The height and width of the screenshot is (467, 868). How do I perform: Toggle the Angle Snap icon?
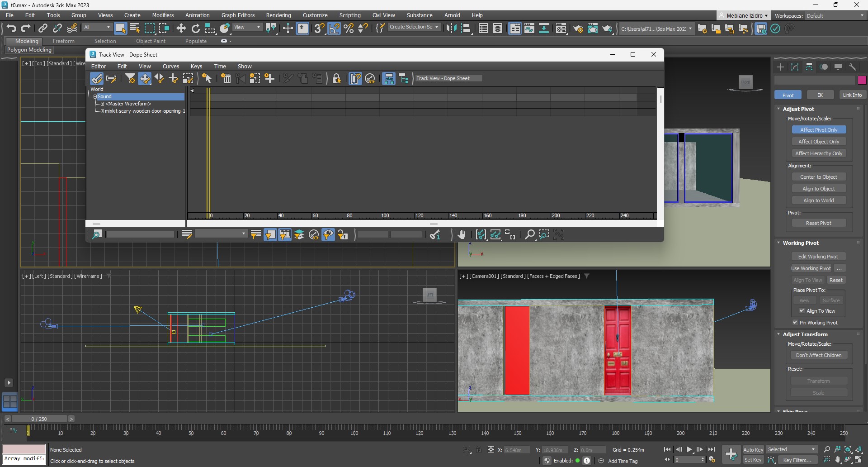(335, 29)
